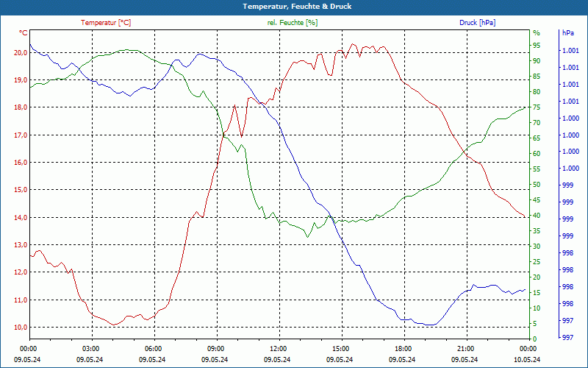Screen dimensions: 588x368
Task: Click the % unit label on humidity axis
Action: tap(537, 33)
